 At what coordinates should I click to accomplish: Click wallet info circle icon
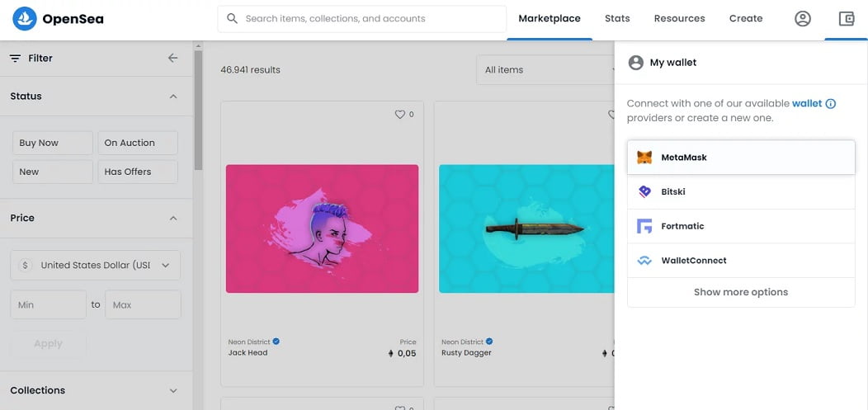[x=830, y=103]
